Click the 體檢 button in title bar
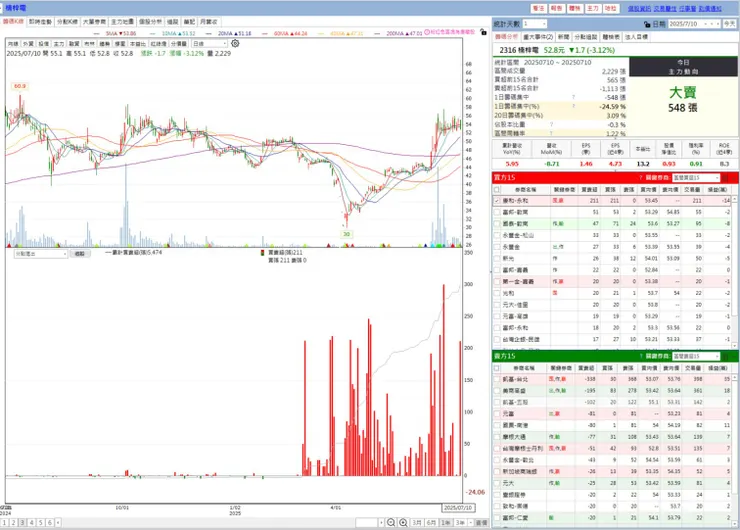 (574, 8)
